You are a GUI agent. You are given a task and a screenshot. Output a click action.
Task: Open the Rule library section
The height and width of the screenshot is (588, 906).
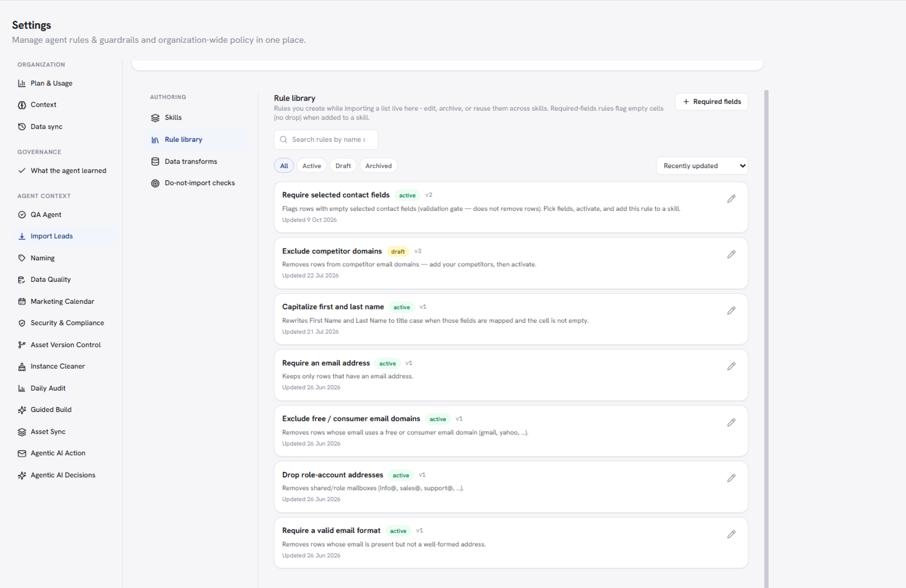197,140
